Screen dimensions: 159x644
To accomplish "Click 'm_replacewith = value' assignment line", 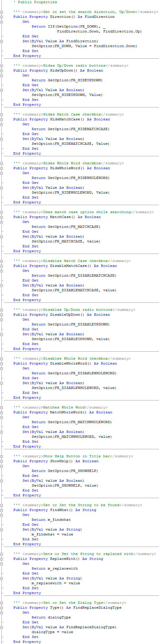I will [56, 583].
